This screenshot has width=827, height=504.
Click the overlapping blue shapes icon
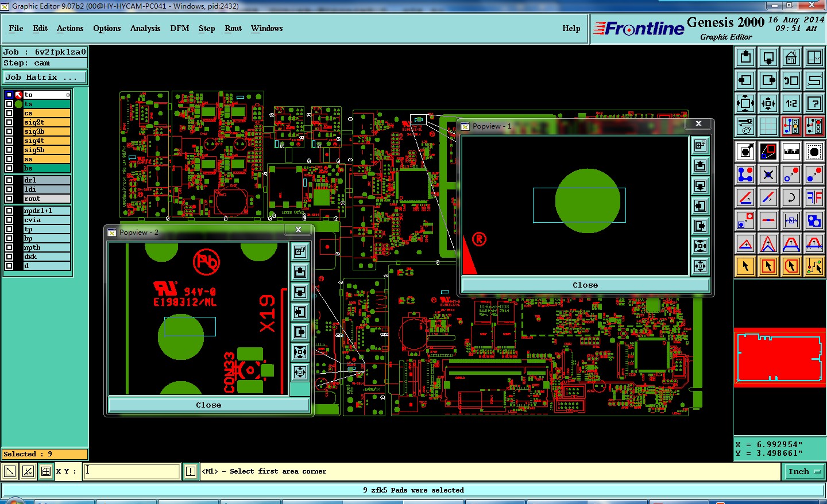click(814, 220)
